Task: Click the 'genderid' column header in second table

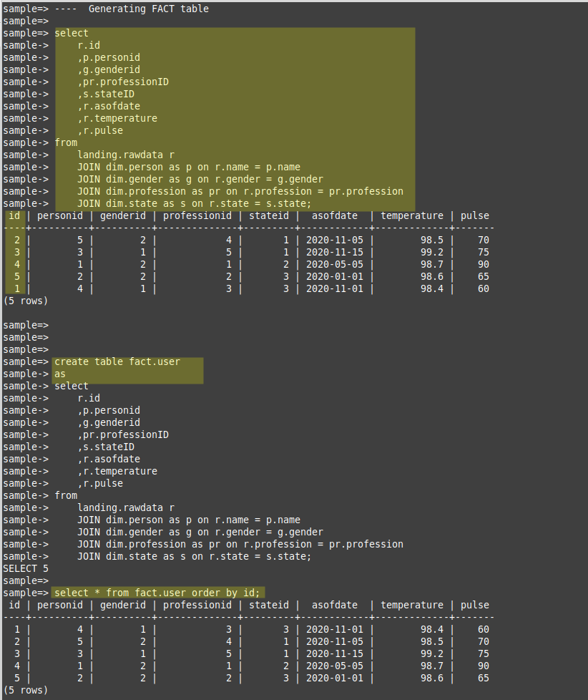Action: click(122, 604)
